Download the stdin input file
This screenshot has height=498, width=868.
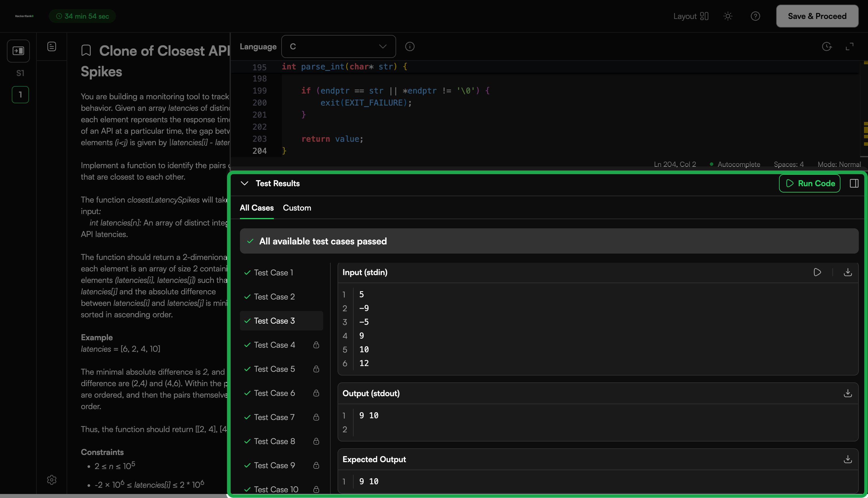pos(847,272)
